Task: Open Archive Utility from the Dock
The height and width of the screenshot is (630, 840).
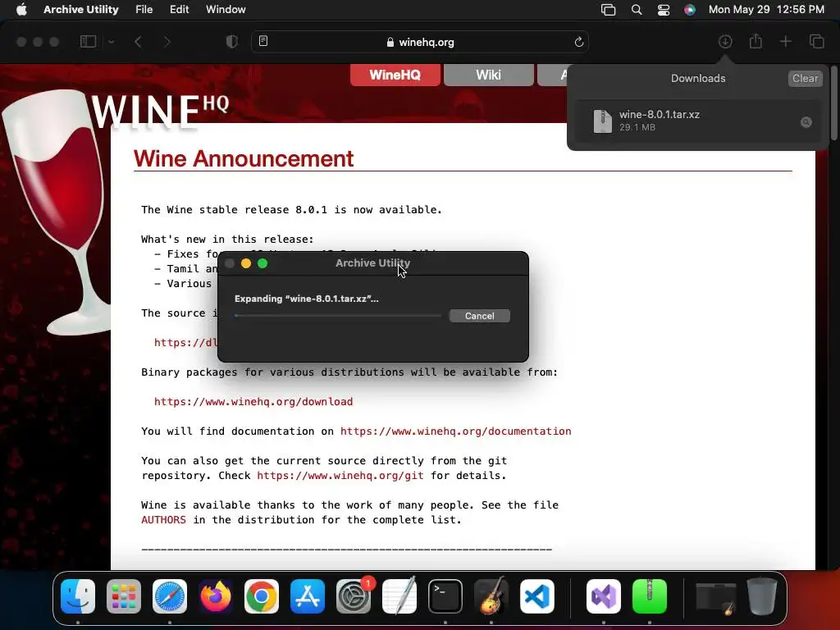Action: (x=650, y=596)
